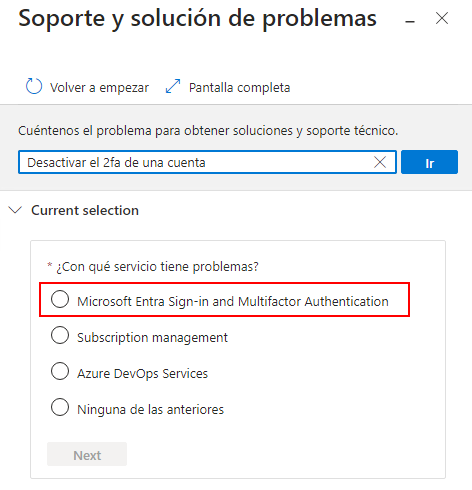The image size is (472, 490).
Task: Click the 'Ninguna de las anteriores' label text
Action: [150, 410]
